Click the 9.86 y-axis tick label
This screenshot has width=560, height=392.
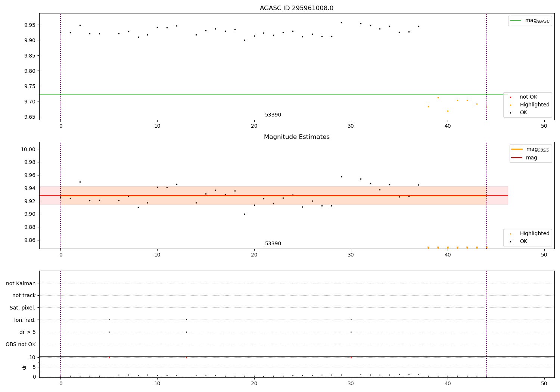pos(30,240)
